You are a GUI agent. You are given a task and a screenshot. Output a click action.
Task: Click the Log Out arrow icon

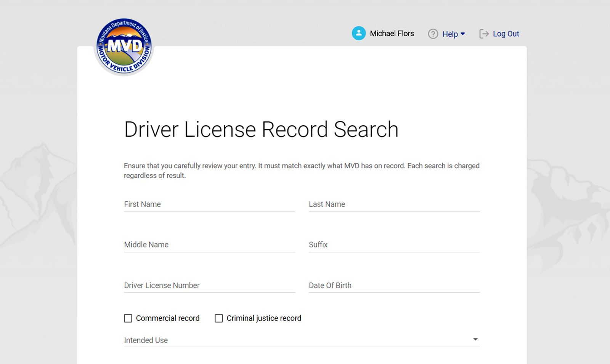[x=483, y=34]
